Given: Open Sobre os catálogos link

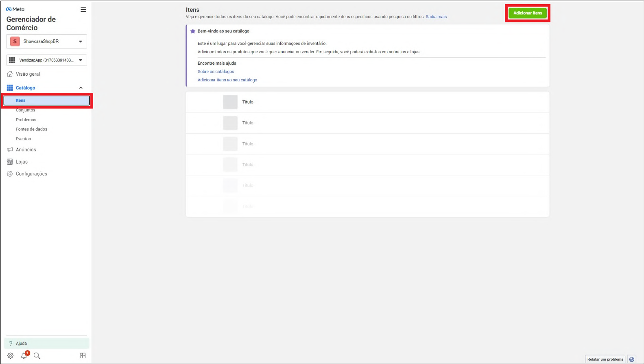Looking at the screenshot, I should (x=216, y=72).
